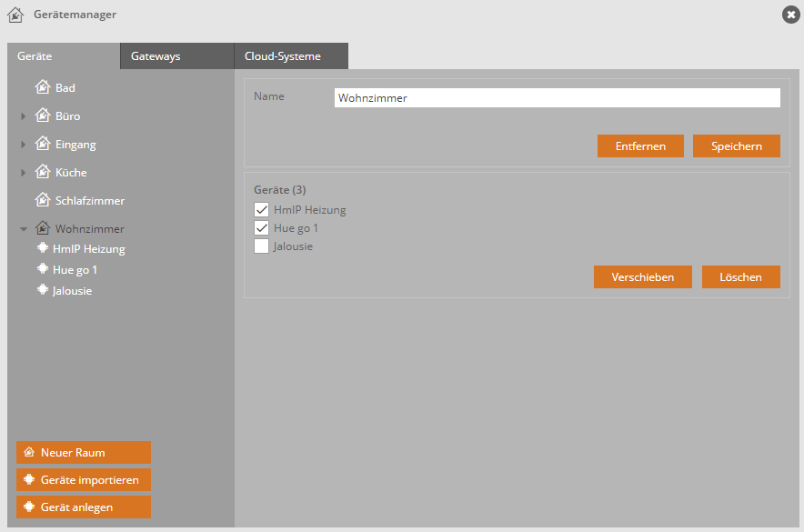Click the Hue go 1 device icon in tree
The height and width of the screenshot is (532, 804).
click(x=42, y=269)
